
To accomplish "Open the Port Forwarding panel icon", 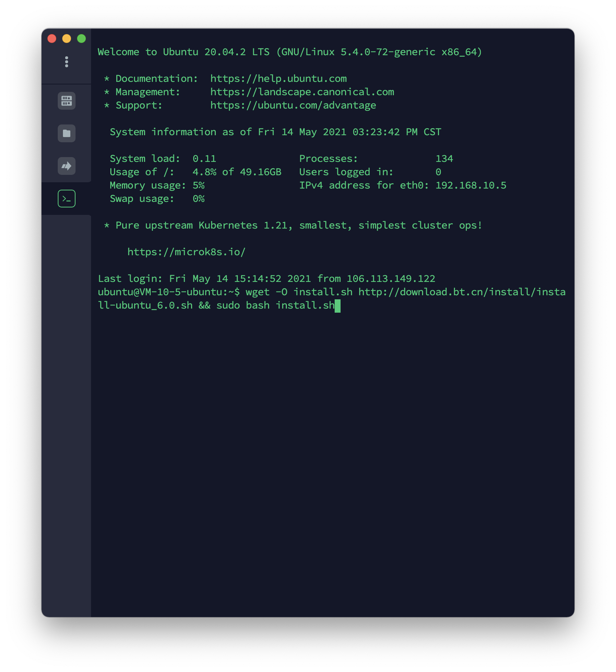I will point(66,166).
